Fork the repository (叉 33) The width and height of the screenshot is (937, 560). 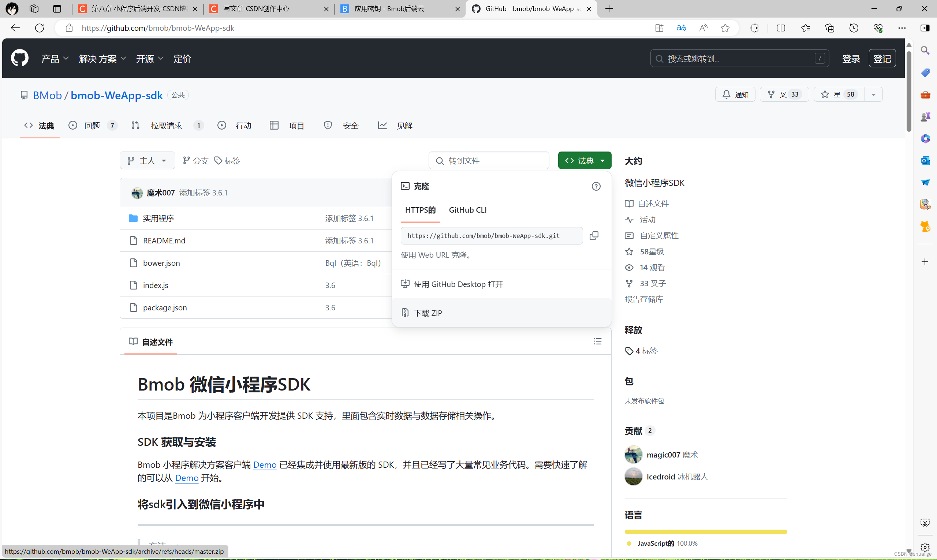(x=784, y=94)
